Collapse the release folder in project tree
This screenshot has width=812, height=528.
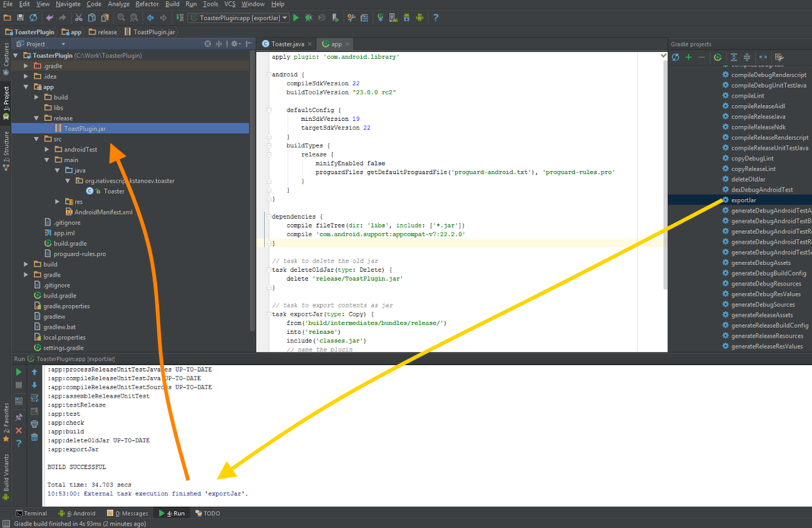[x=38, y=118]
